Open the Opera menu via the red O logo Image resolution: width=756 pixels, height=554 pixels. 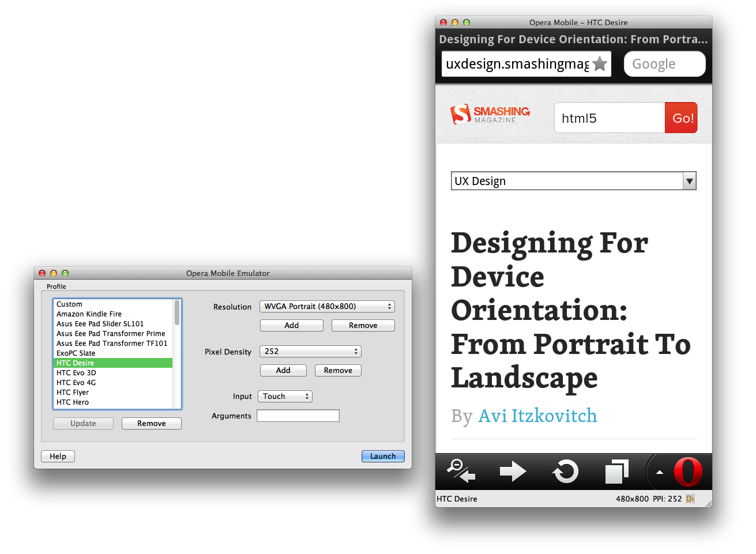tap(688, 472)
